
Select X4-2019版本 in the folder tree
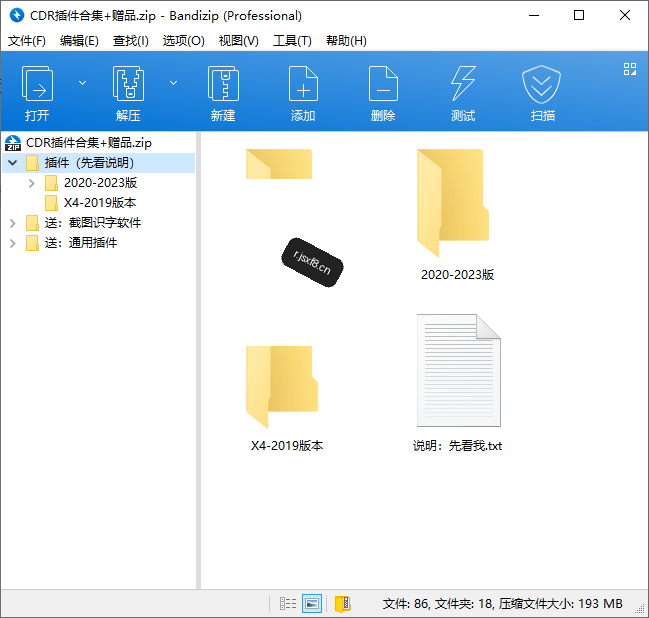point(100,203)
